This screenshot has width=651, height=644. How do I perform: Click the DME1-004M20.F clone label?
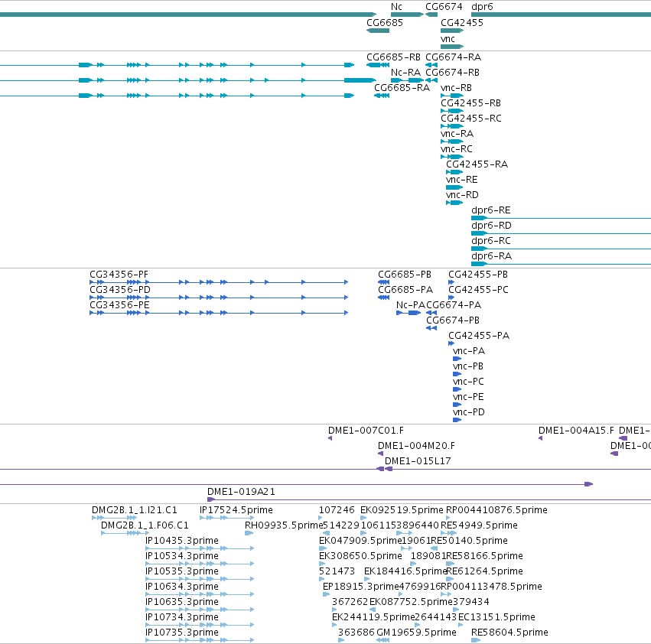coord(416,446)
